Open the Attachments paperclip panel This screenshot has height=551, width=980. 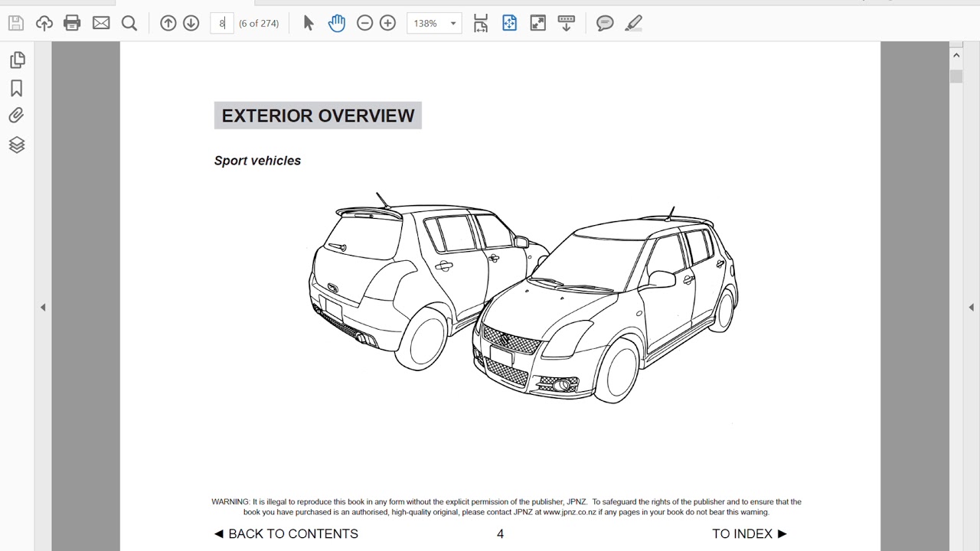(17, 116)
